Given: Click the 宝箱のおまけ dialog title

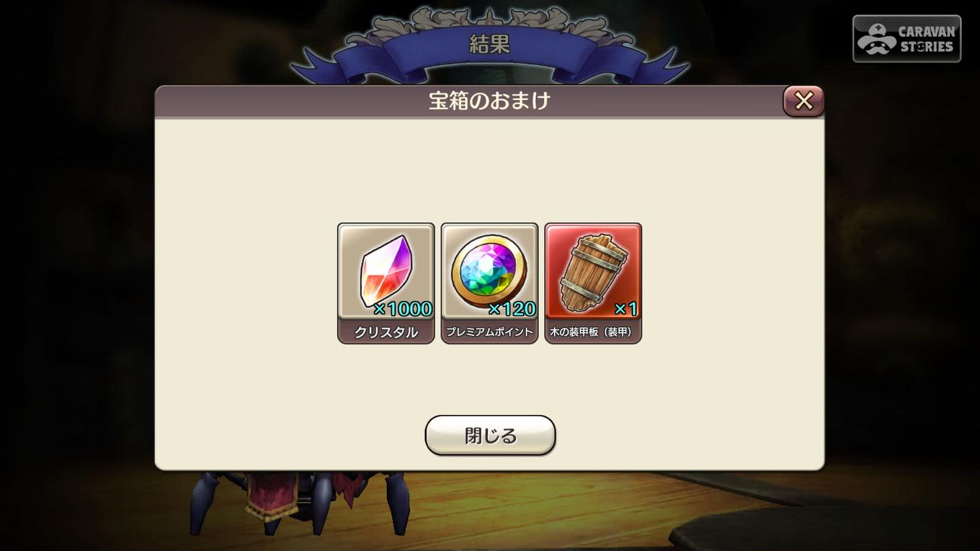Looking at the screenshot, I should point(489,101).
